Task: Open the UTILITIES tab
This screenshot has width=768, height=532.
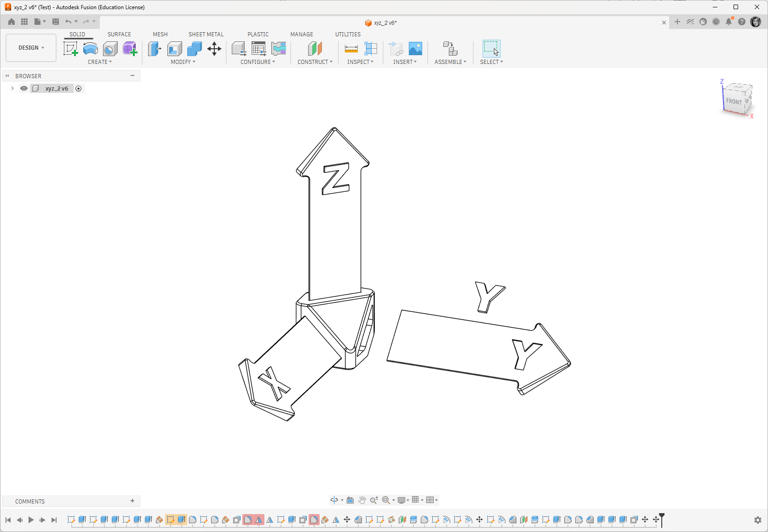Action: click(348, 34)
